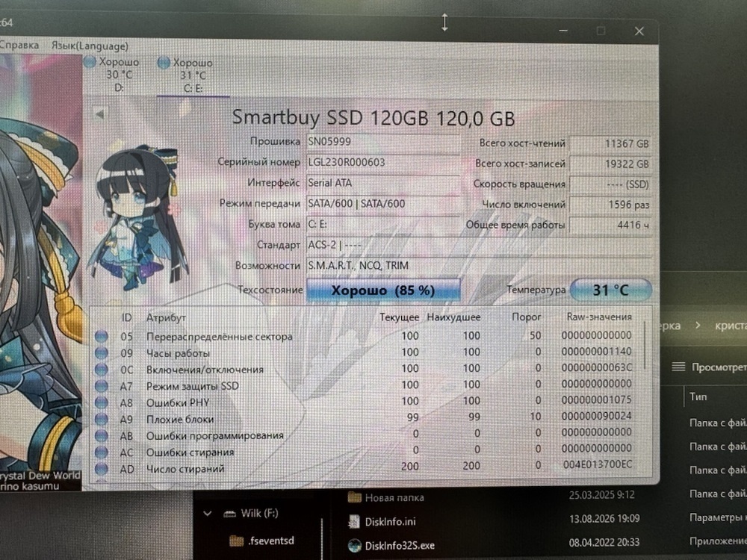This screenshot has width=747, height=560.
Task: Click status orb for attribute 0C Включения/отключения
Action: pyautogui.click(x=101, y=370)
